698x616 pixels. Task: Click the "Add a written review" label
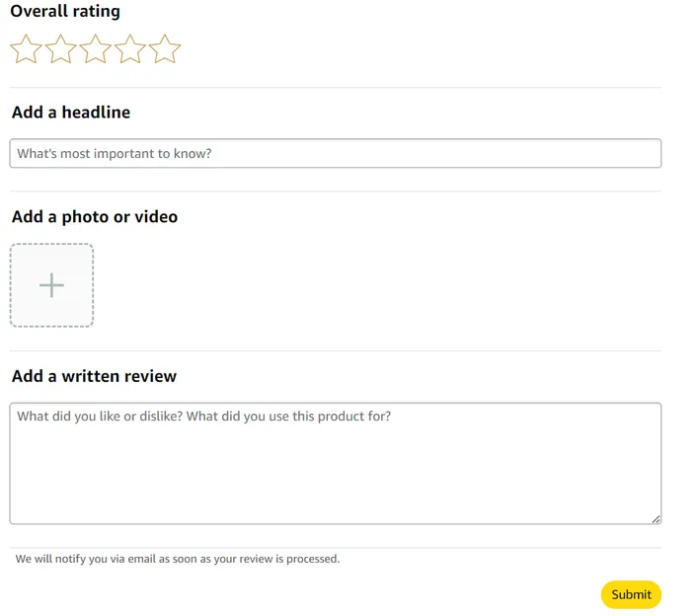[x=95, y=376]
